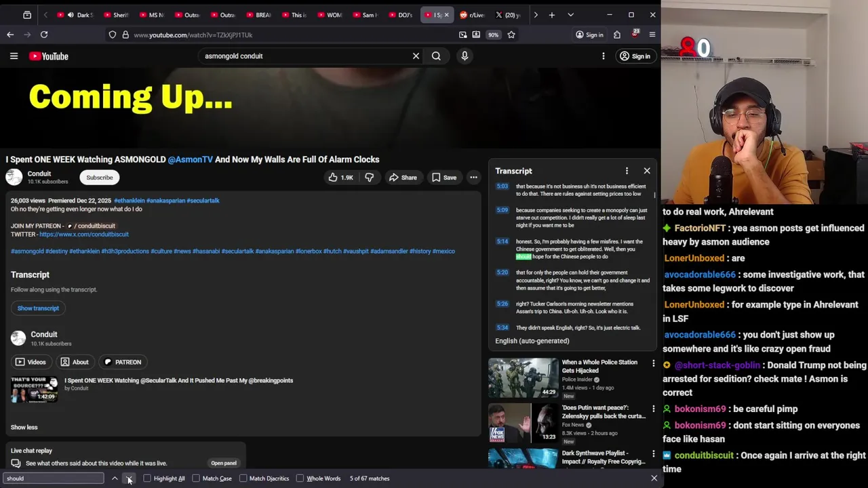Open the Secular Talk video thumbnail
Image resolution: width=868 pixels, height=488 pixels.
click(35, 389)
